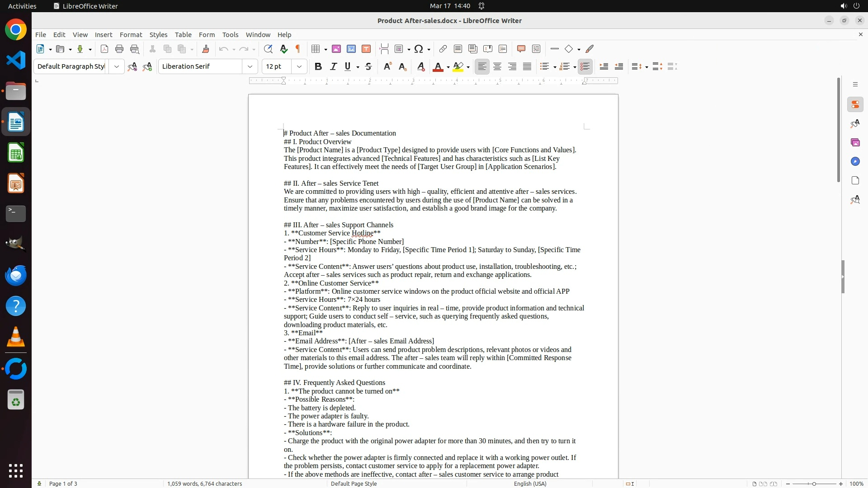This screenshot has height=488, width=868.
Task: Open Find & Replace tool
Action: (268, 49)
